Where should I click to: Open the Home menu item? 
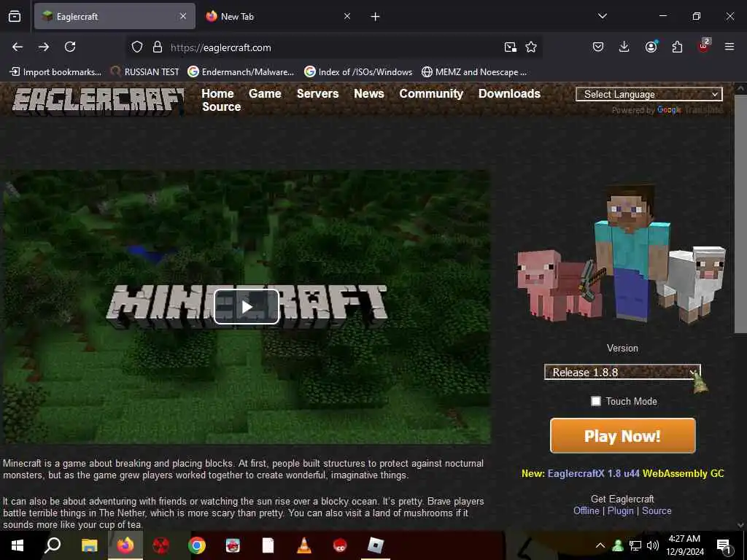pyautogui.click(x=217, y=93)
